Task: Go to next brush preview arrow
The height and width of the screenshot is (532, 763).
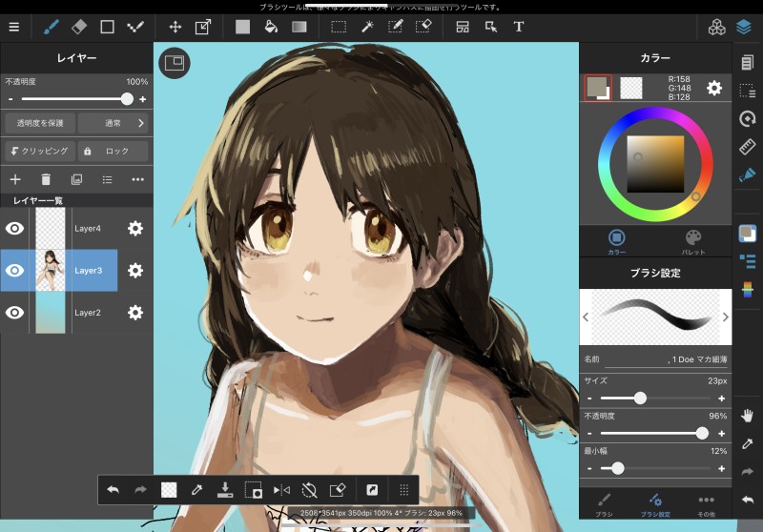Action: (725, 317)
